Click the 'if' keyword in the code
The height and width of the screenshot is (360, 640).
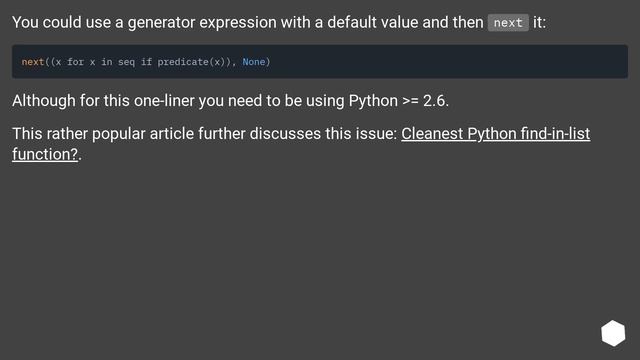pos(146,62)
